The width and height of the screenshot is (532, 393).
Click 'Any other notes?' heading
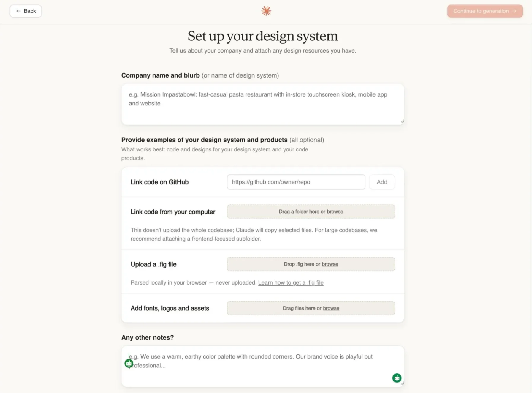148,337
